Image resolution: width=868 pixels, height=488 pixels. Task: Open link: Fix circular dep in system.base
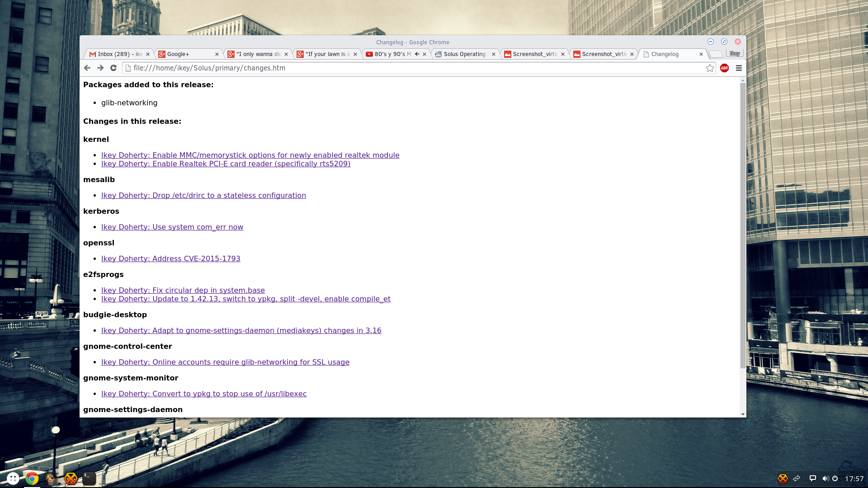click(183, 290)
